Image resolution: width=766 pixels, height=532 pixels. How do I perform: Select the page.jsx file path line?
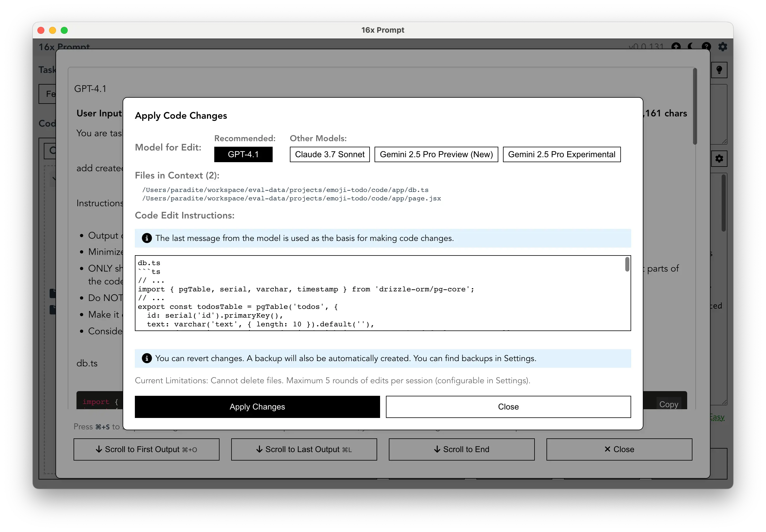[292, 198]
